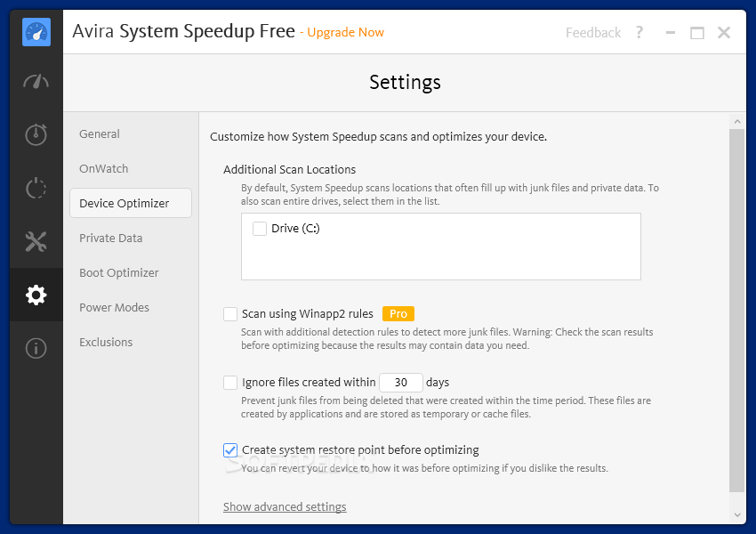Open the stopwatch Startup Optimizer sidebar icon
This screenshot has height=534, width=756.
(x=36, y=134)
